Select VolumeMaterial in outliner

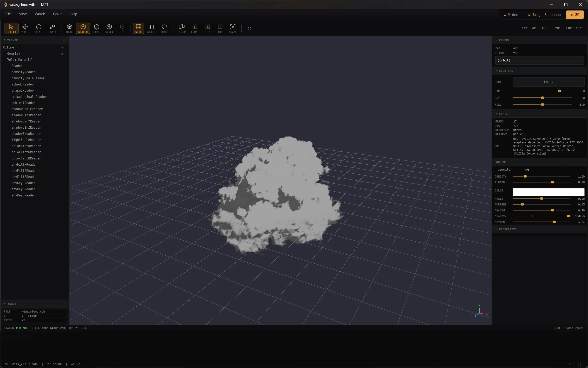(x=20, y=60)
